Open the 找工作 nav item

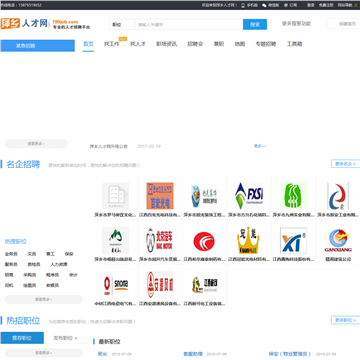click(x=112, y=44)
